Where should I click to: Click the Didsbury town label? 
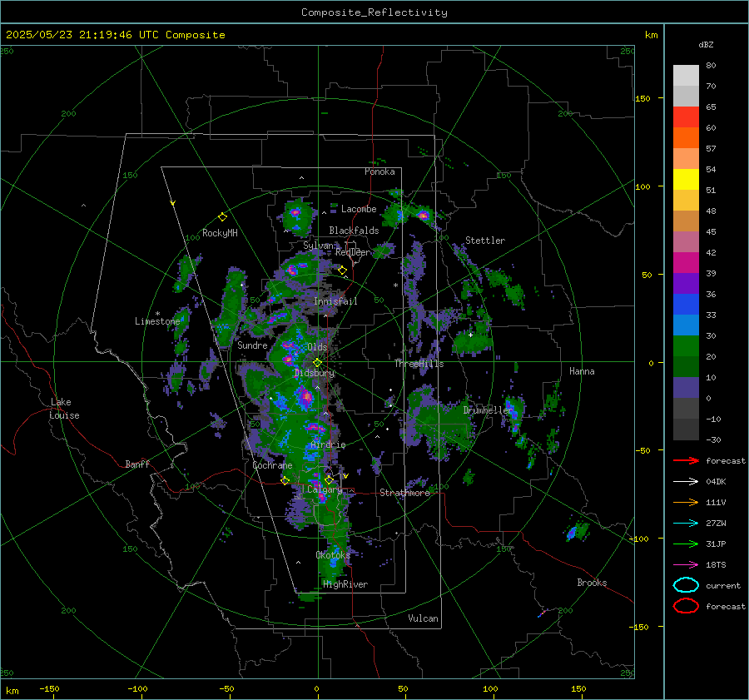click(x=315, y=373)
